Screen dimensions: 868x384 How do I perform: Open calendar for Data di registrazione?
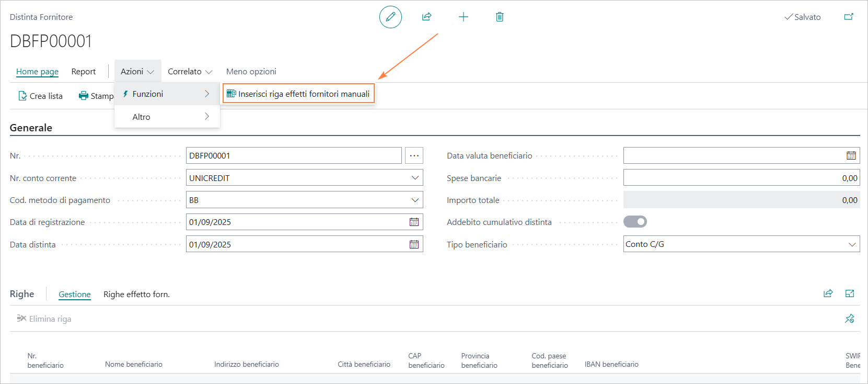(414, 222)
